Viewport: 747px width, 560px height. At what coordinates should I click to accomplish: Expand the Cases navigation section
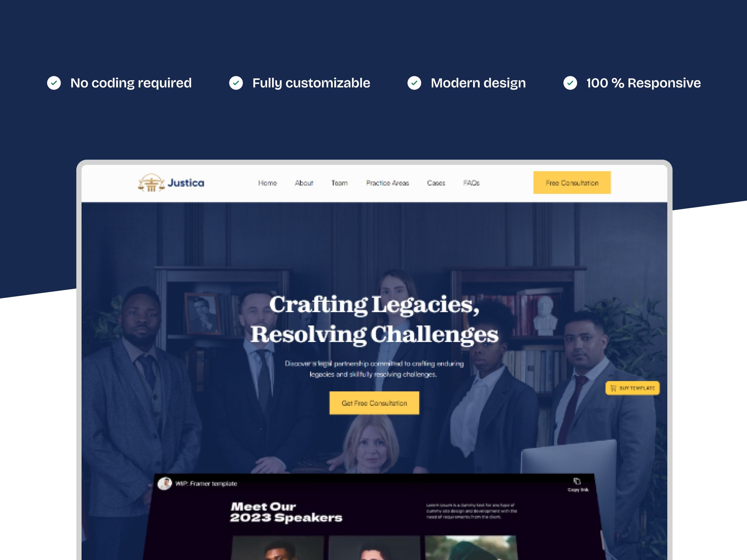[435, 182]
